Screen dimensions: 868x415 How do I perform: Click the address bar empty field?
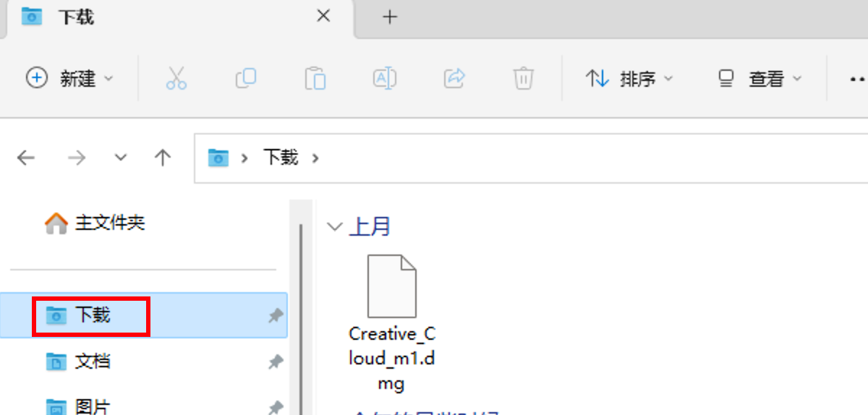[x=593, y=158]
